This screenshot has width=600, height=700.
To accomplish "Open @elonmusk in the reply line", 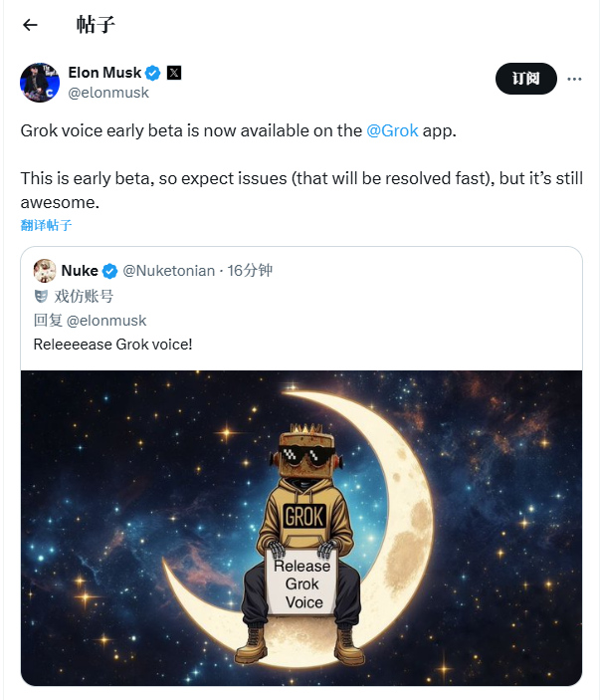I will tap(106, 321).
